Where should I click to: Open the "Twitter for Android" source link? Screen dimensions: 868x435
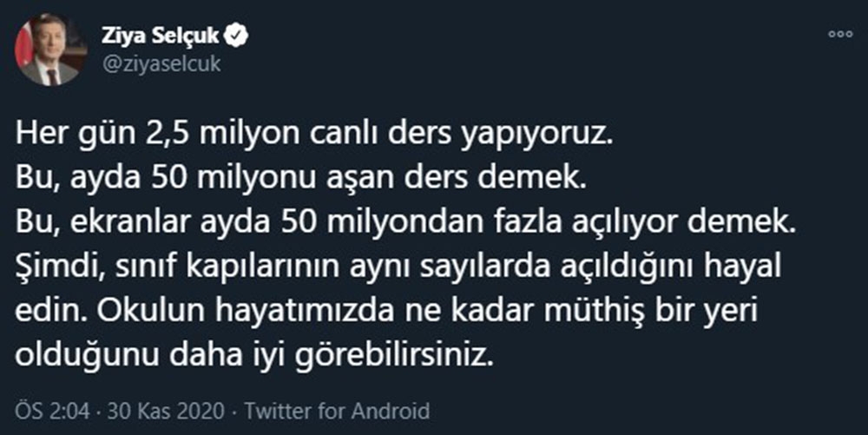tap(339, 410)
